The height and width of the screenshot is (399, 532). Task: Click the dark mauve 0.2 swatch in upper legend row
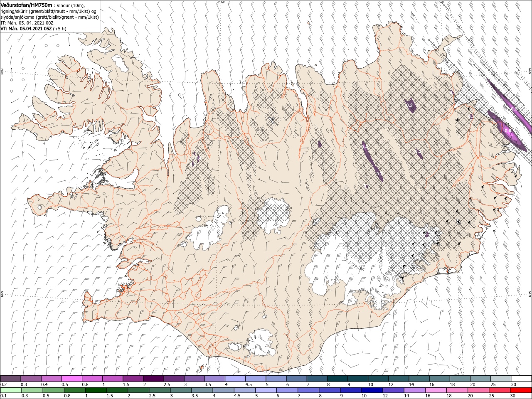pos(10,379)
